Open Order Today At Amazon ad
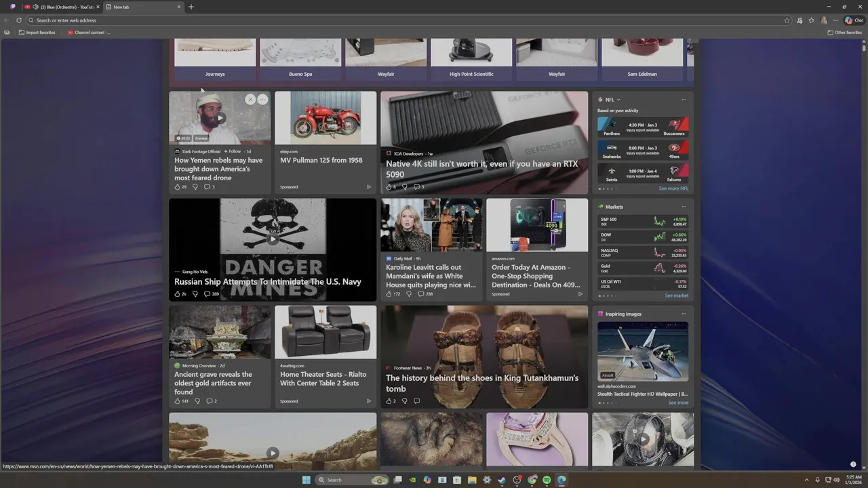 coord(536,276)
